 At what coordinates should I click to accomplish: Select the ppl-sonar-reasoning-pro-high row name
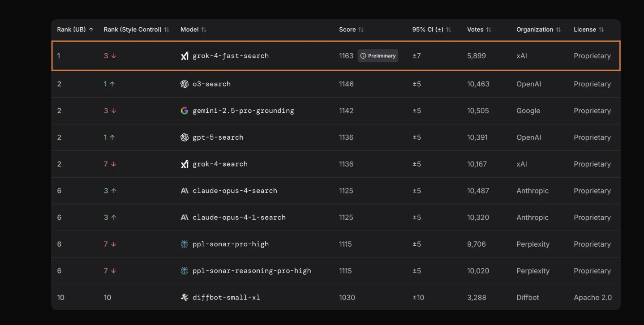click(x=251, y=271)
